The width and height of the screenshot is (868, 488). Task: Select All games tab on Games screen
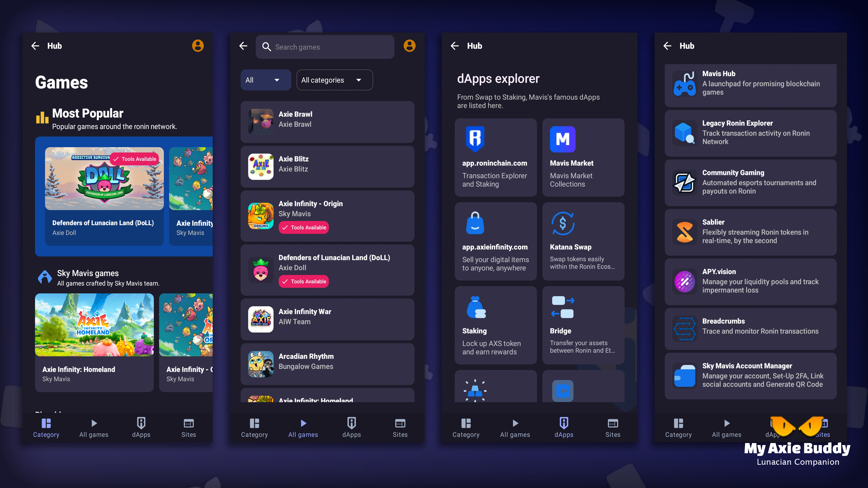[x=94, y=428]
